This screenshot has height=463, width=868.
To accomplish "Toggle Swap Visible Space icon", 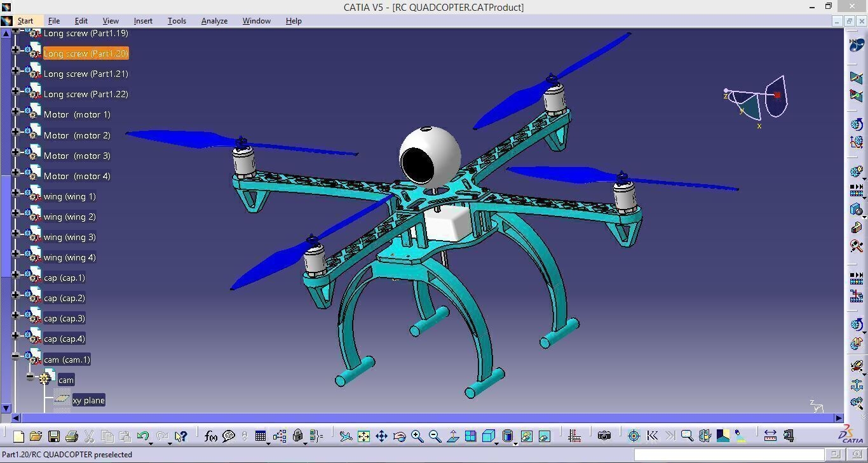I will click(544, 436).
